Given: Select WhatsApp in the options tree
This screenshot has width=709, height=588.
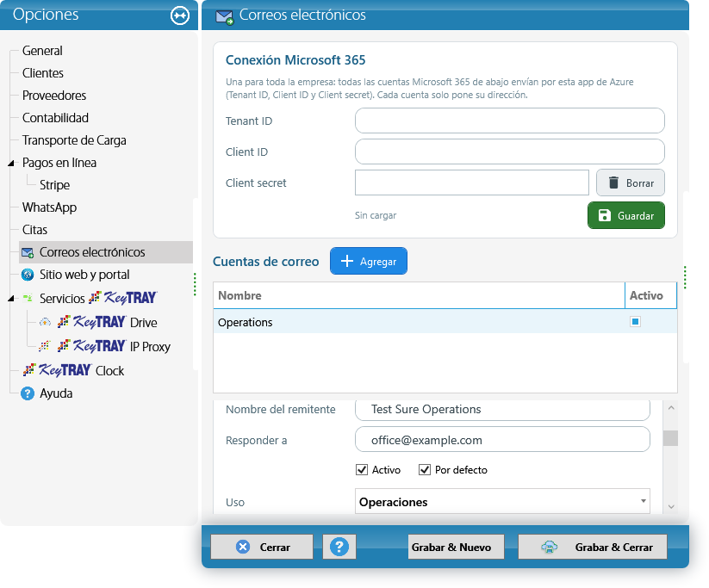Looking at the screenshot, I should pyautogui.click(x=49, y=207).
